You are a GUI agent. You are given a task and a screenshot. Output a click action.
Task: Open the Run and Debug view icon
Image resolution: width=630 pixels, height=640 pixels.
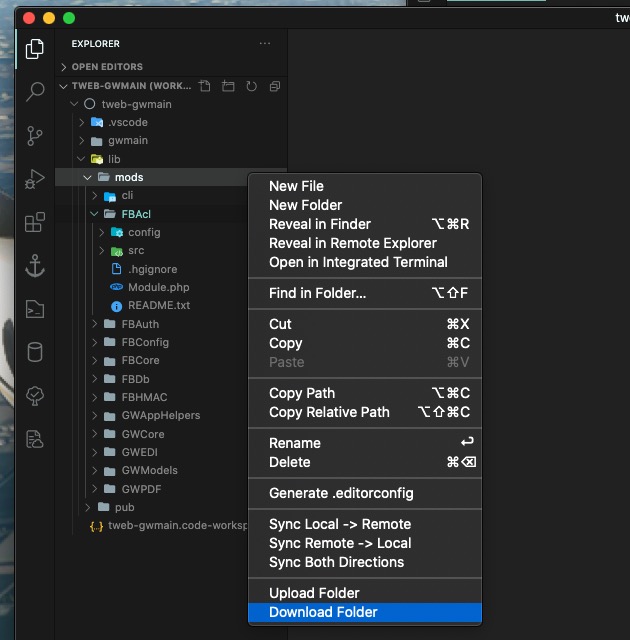pos(35,179)
